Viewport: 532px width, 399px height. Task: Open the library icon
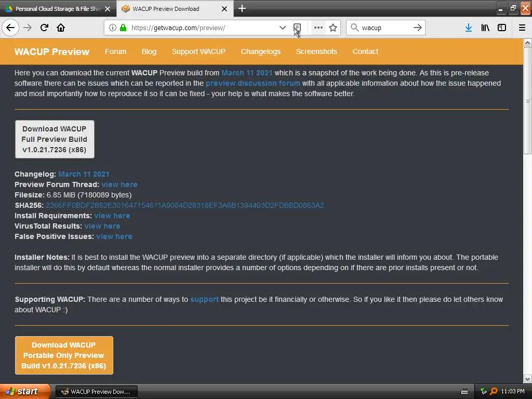tap(485, 28)
